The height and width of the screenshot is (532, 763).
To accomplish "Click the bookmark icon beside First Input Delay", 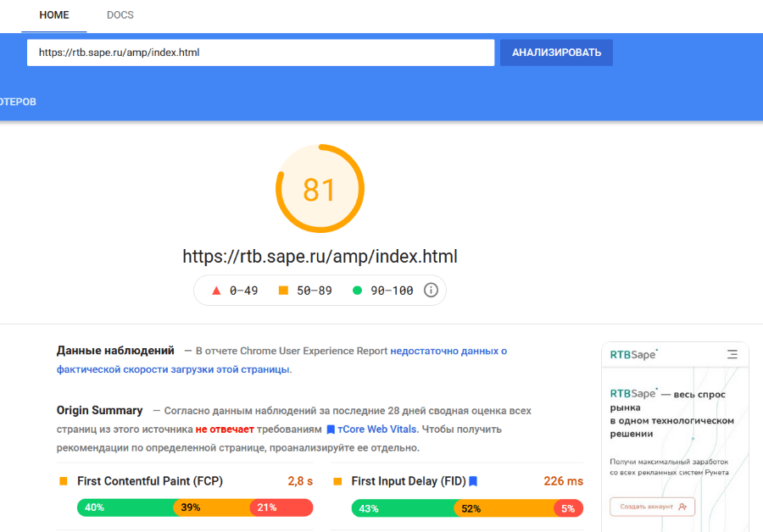I will 473,481.
